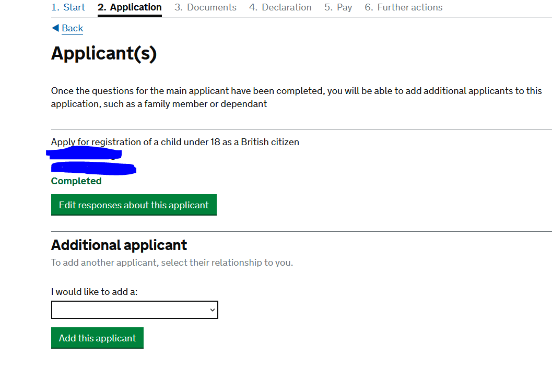
Task: Click the blue Back arrow icon
Action: [x=55, y=28]
